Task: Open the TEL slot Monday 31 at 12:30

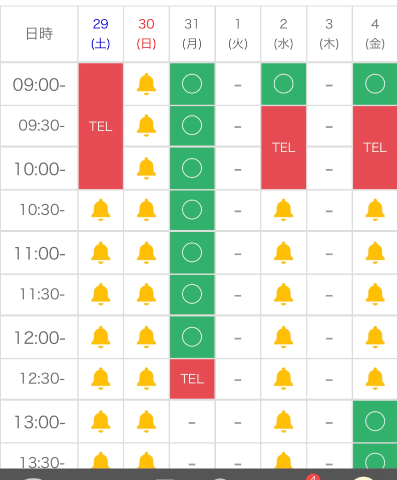Action: (x=192, y=379)
